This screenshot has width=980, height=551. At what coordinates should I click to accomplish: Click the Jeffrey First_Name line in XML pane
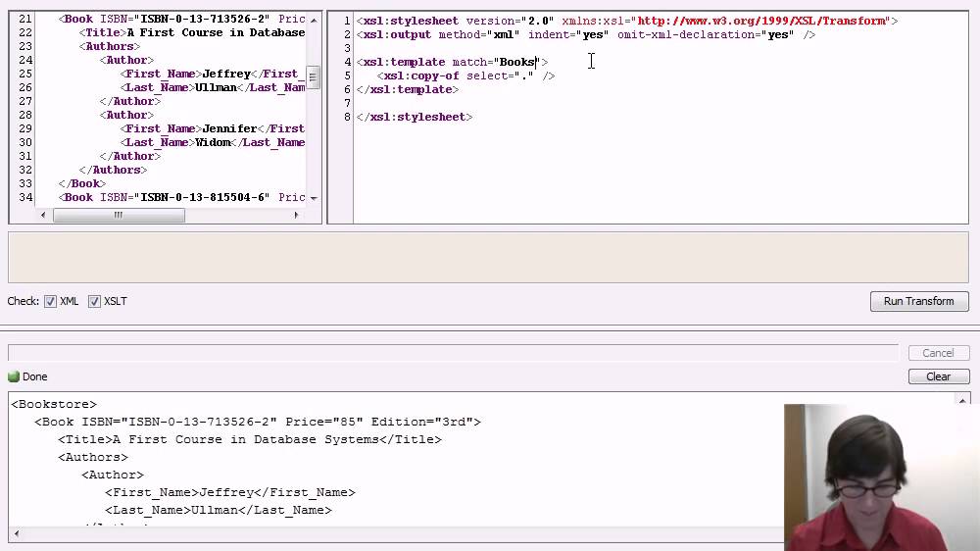pos(213,74)
